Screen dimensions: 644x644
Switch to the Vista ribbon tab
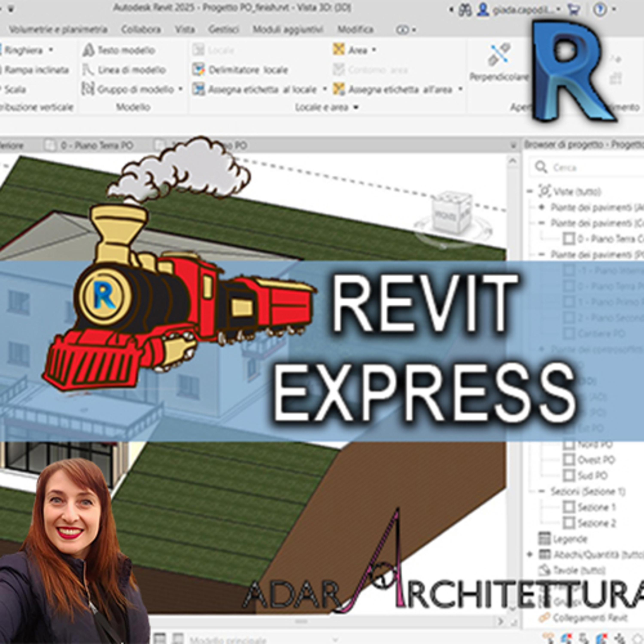tap(185, 30)
